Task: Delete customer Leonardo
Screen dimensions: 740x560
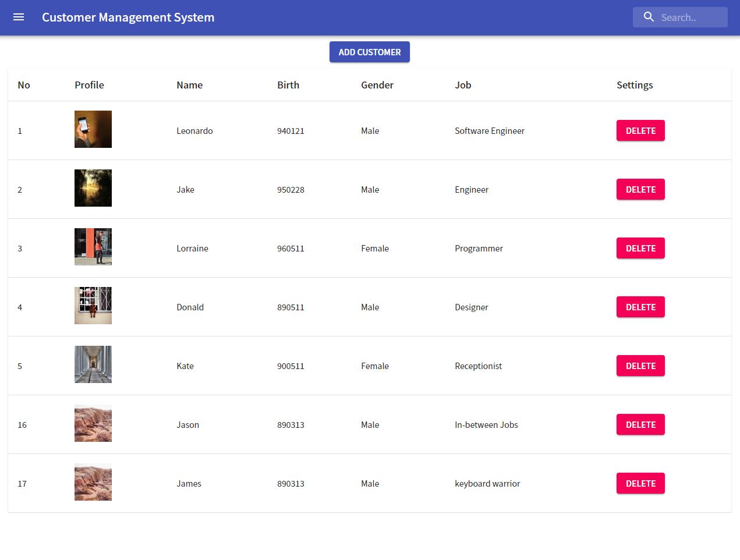Action: click(640, 130)
